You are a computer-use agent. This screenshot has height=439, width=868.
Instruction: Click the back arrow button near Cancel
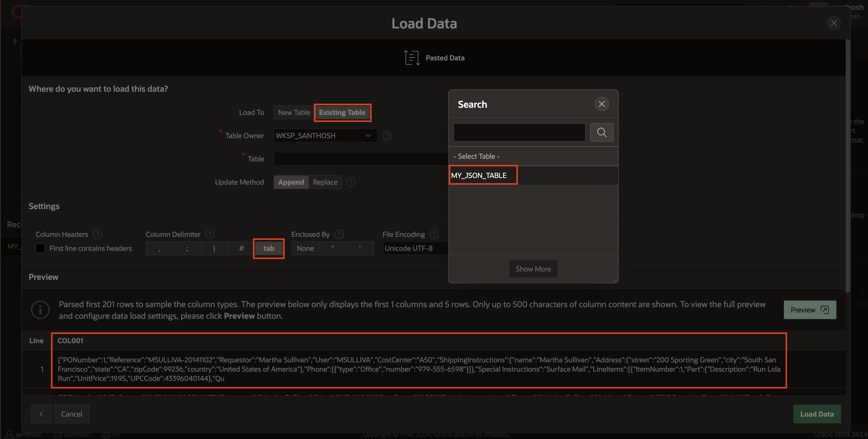click(41, 414)
